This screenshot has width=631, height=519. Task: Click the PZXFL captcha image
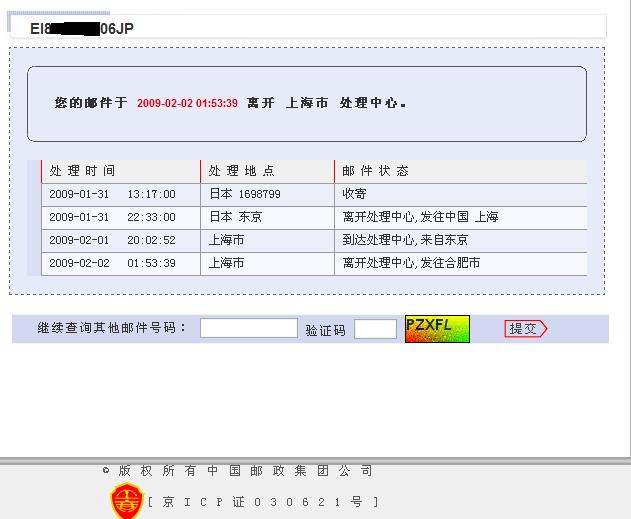(x=437, y=328)
